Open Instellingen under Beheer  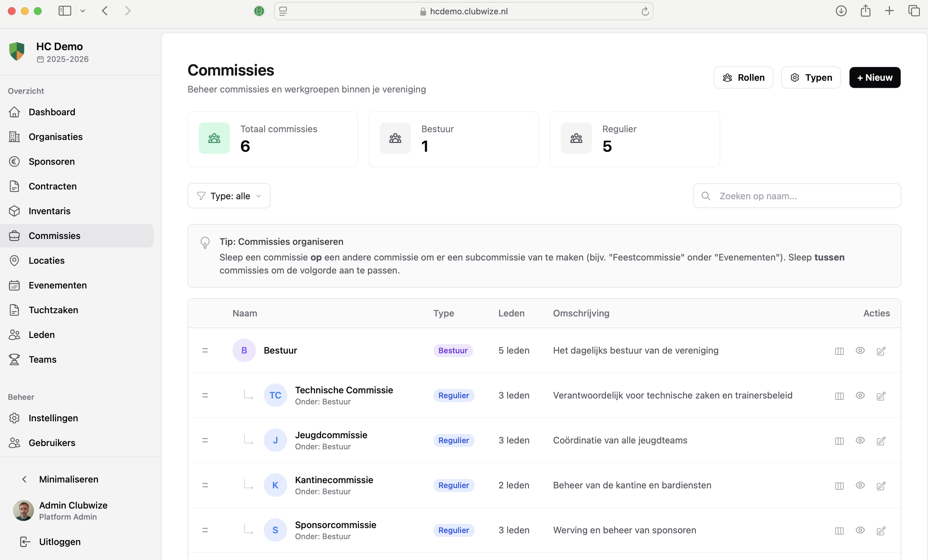[x=53, y=418]
